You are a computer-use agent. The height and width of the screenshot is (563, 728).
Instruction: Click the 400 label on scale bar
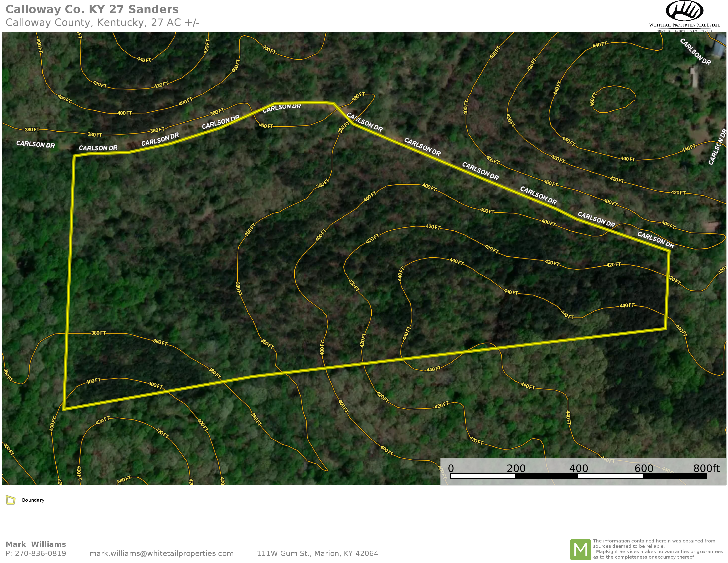578,469
